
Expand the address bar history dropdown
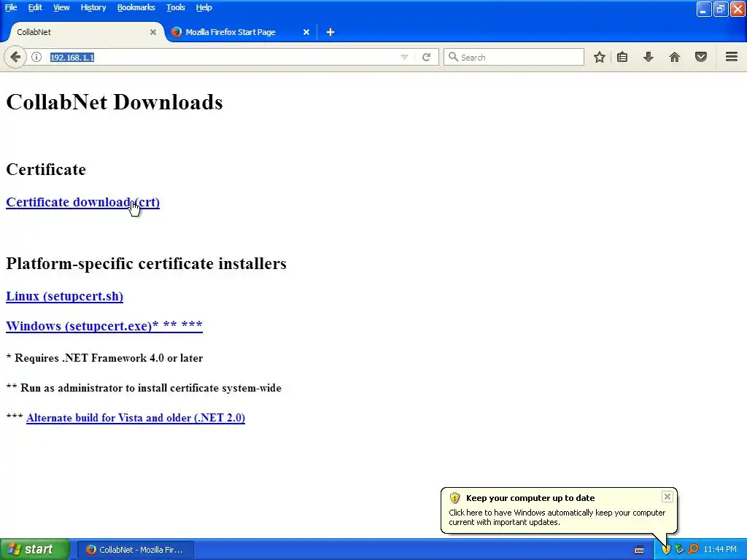point(404,57)
